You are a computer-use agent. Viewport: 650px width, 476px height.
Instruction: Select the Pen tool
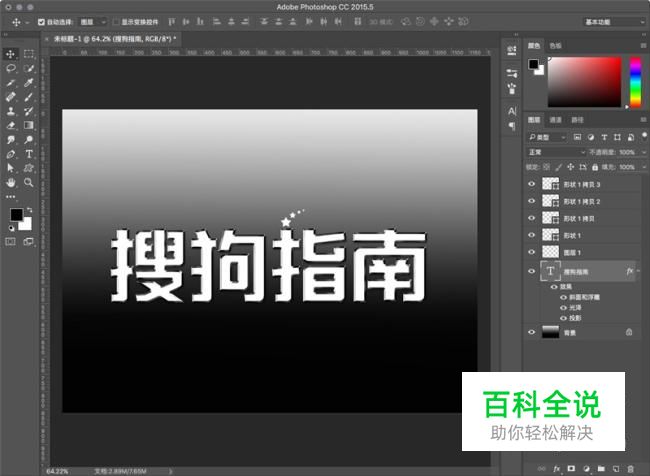(x=11, y=154)
